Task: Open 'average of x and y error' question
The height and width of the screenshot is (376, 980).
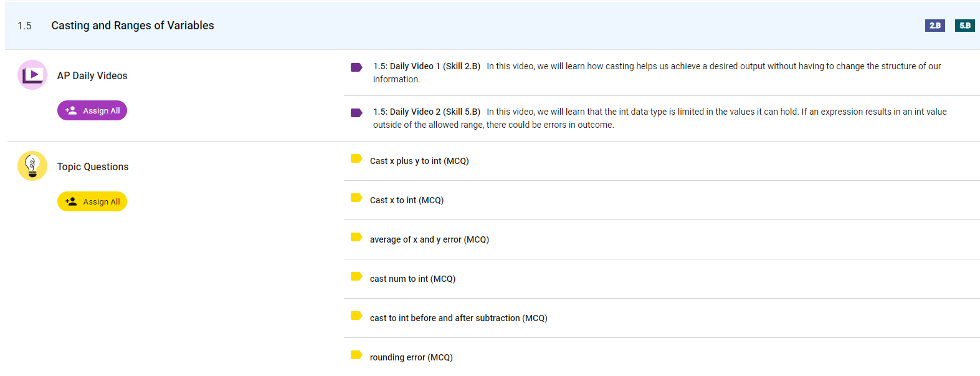Action: click(x=429, y=239)
